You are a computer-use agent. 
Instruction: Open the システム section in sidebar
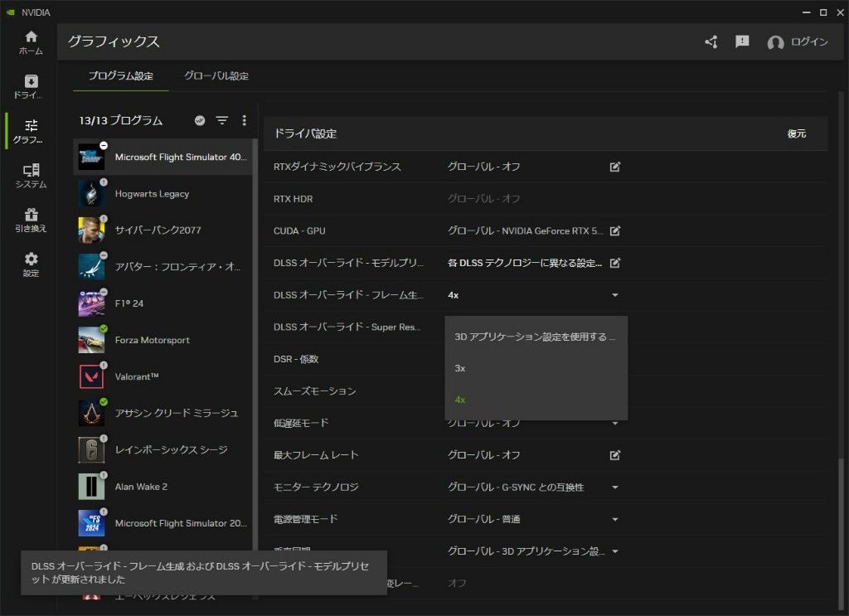tap(31, 176)
